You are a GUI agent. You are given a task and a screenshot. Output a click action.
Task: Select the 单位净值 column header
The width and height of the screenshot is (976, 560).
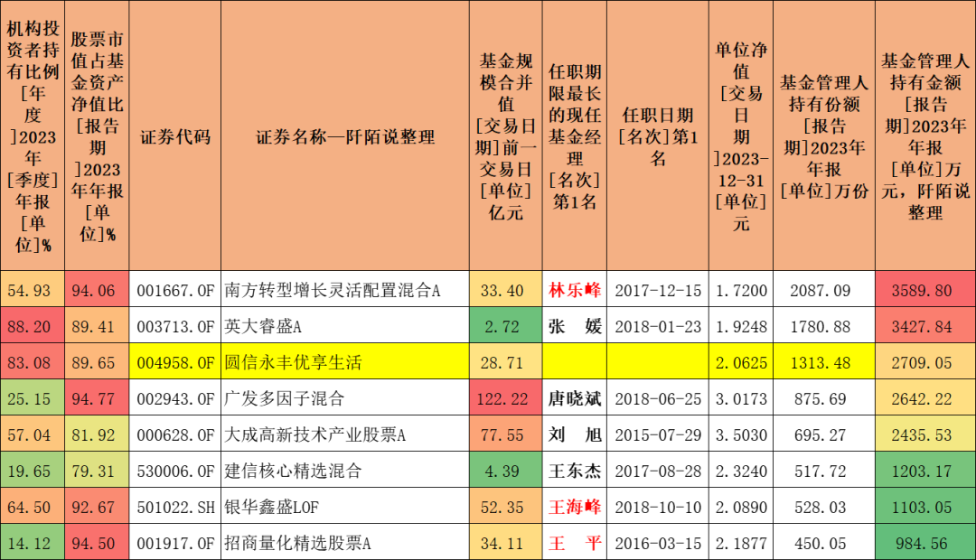(741, 136)
